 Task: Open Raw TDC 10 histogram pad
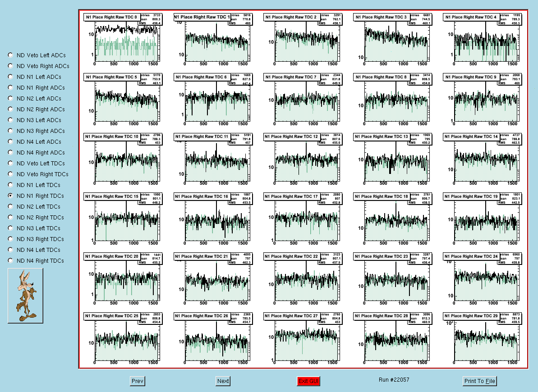tap(123, 159)
